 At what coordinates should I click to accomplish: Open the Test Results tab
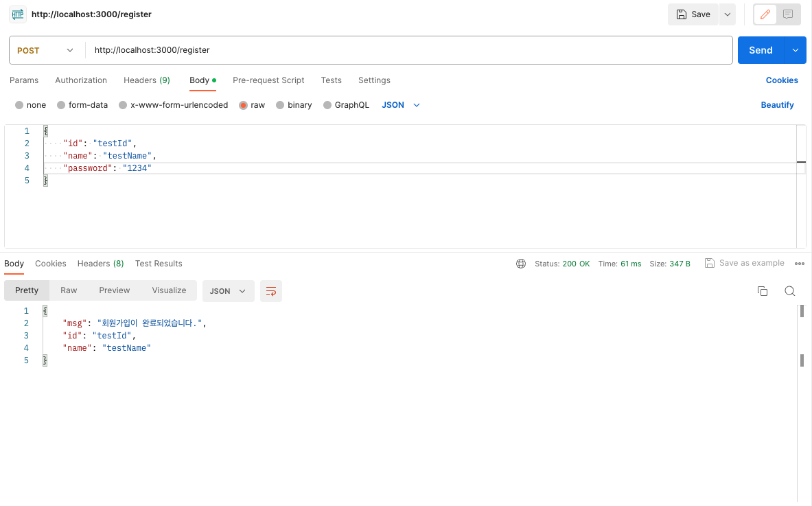[159, 264]
